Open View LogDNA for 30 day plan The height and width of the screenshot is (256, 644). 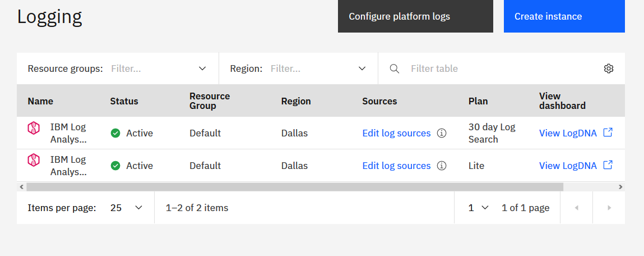click(568, 133)
